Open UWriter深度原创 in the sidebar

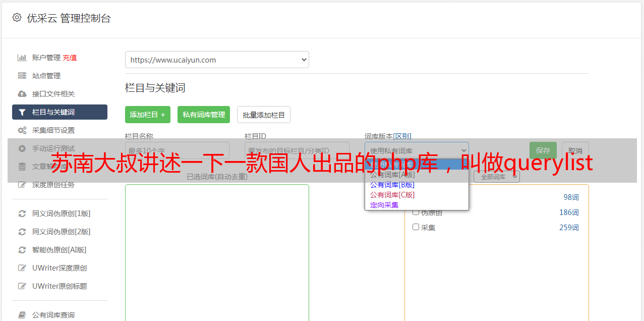pyautogui.click(x=60, y=268)
